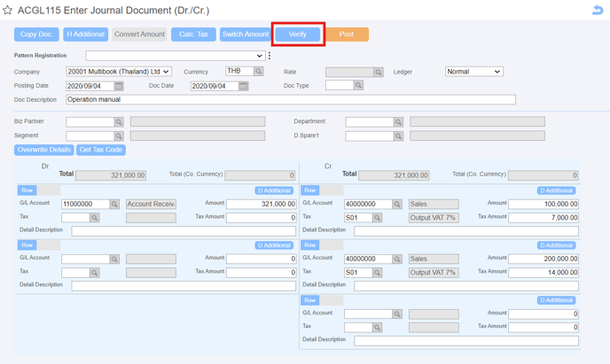Viewport: 610px width, 364px height.
Task: Open the Department search lookup
Action: (398, 122)
